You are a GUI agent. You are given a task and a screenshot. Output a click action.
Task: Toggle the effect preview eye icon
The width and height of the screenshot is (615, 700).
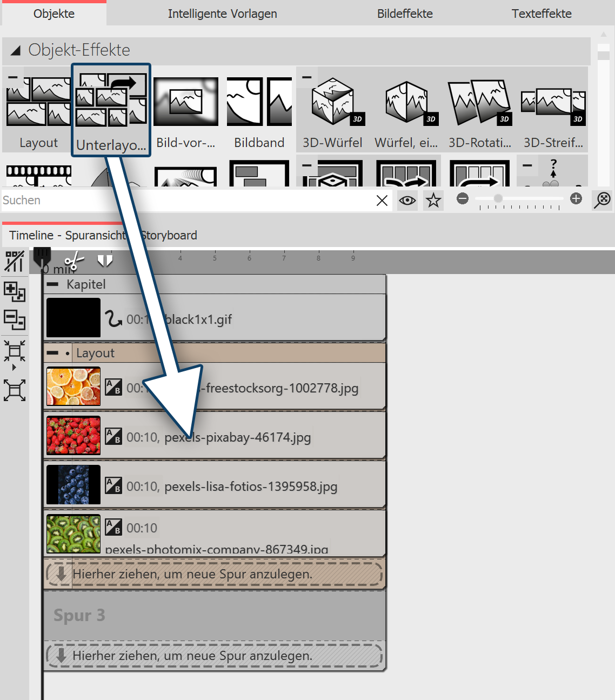407,200
